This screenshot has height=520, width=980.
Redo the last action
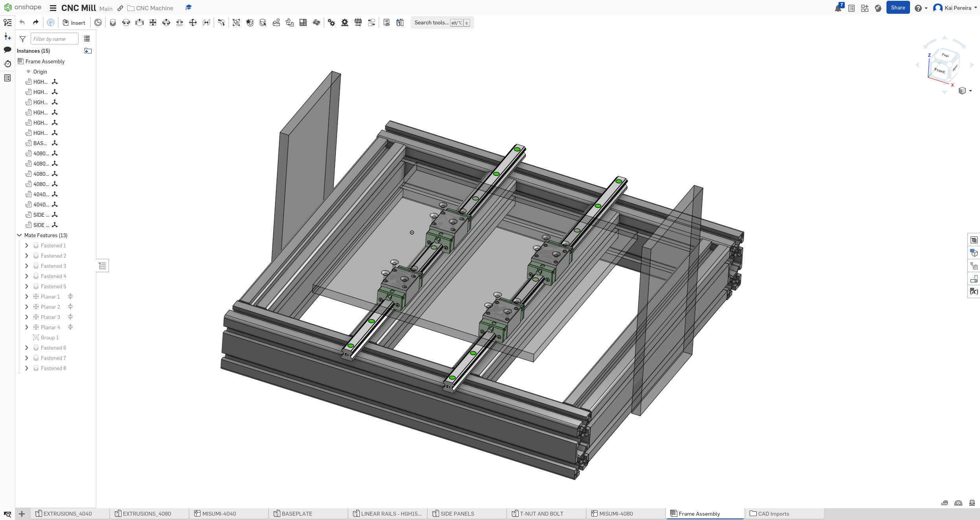pos(35,22)
